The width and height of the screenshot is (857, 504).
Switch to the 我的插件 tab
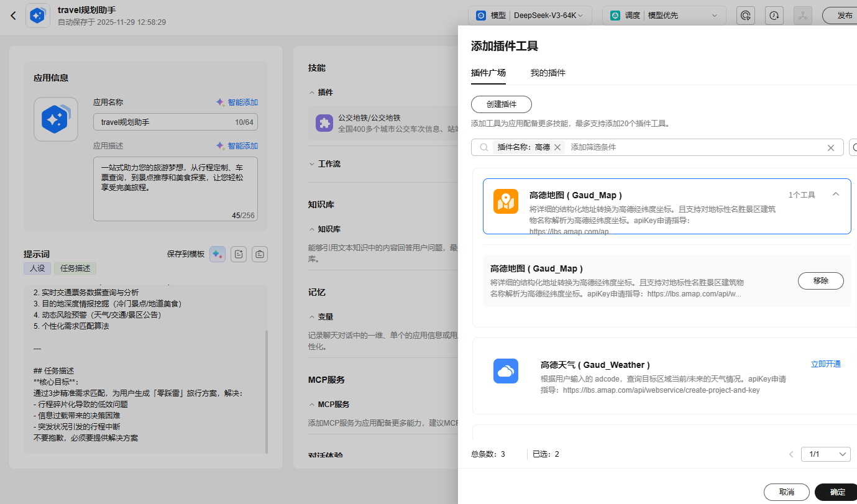tap(548, 73)
